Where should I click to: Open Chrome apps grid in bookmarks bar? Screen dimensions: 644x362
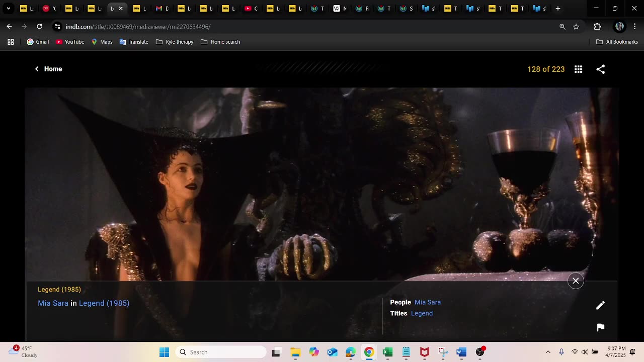coord(11,42)
